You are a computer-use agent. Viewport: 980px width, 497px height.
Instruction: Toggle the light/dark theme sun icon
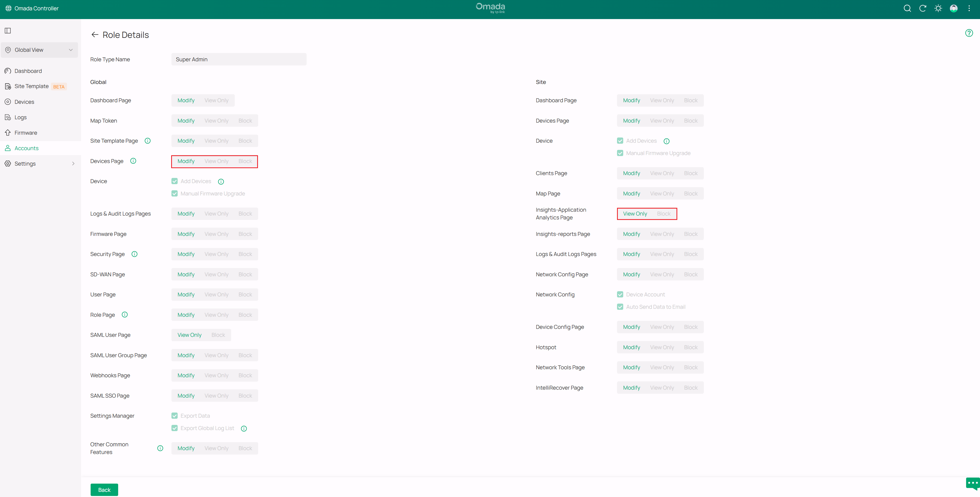pyautogui.click(x=938, y=8)
